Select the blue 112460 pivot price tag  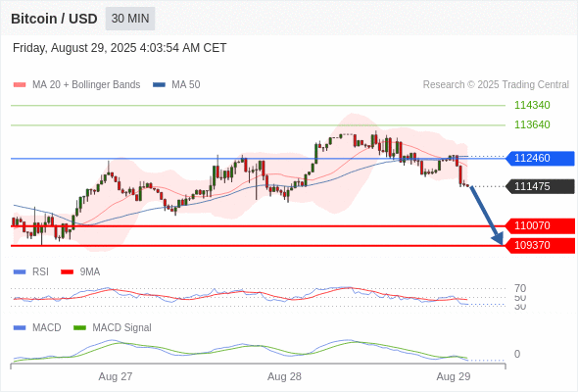(x=540, y=158)
